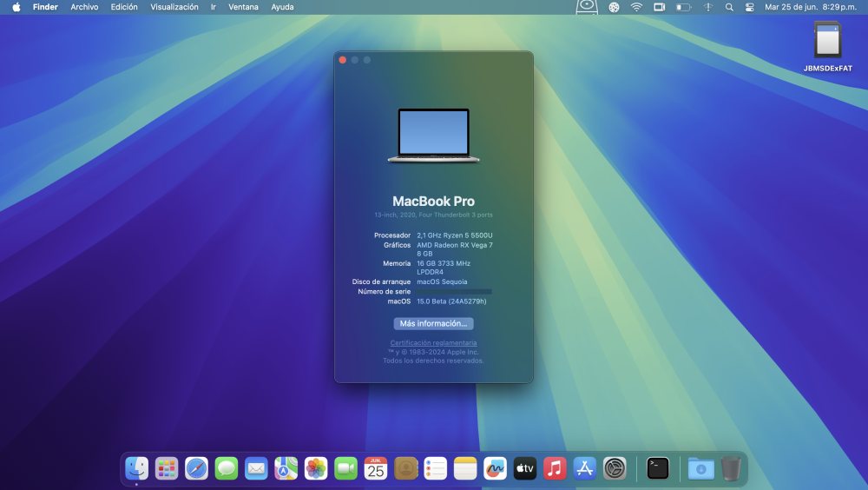Open Control Center
This screenshot has height=490, width=868.
click(750, 7)
